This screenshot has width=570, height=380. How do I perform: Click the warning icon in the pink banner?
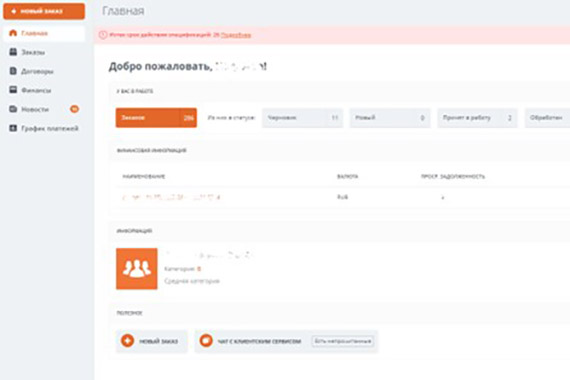point(103,35)
